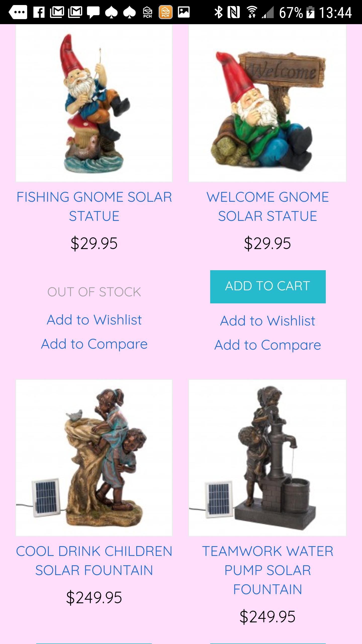
Task: Tap the Facebook notification icon
Action: [x=39, y=12]
